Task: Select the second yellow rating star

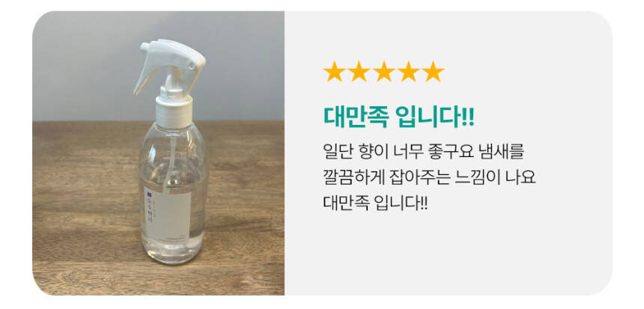Action: coord(359,71)
